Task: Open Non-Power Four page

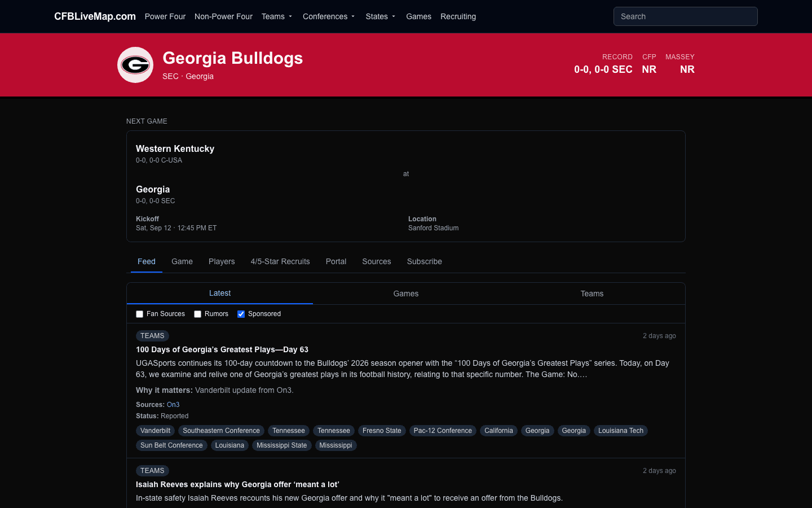Action: pos(223,16)
